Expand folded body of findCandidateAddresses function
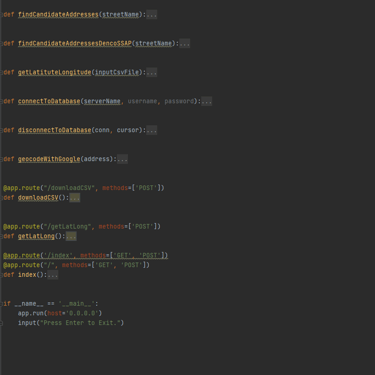This screenshot has height=375, width=375. click(x=152, y=15)
